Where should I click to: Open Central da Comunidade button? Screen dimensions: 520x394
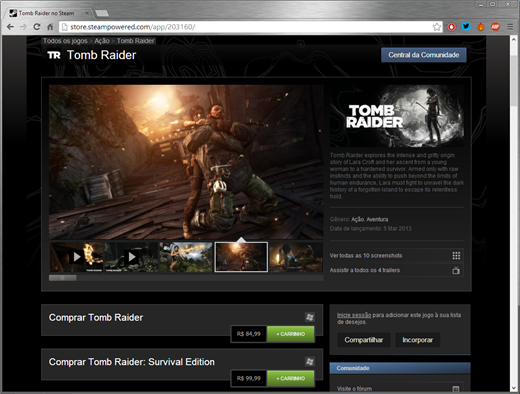(x=424, y=55)
